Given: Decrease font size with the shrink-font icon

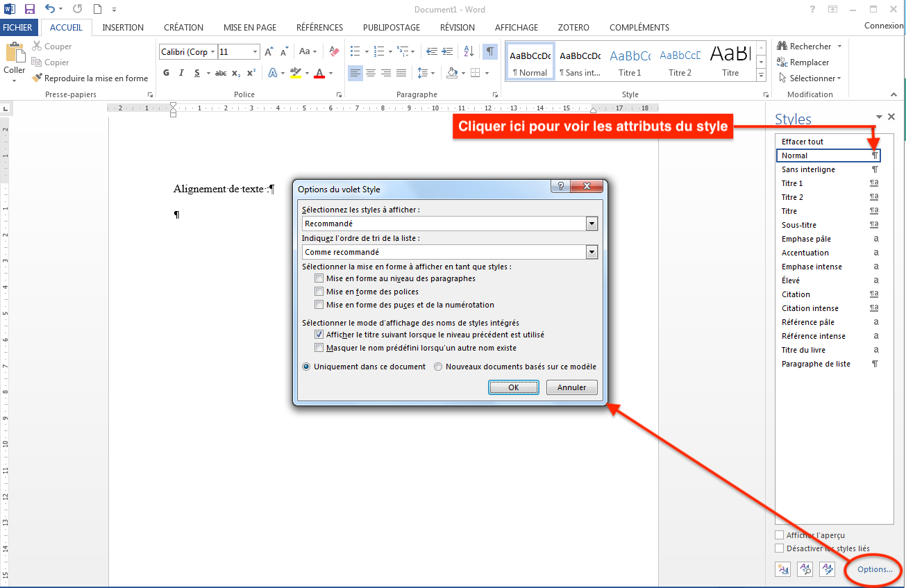Looking at the screenshot, I should coord(285,52).
